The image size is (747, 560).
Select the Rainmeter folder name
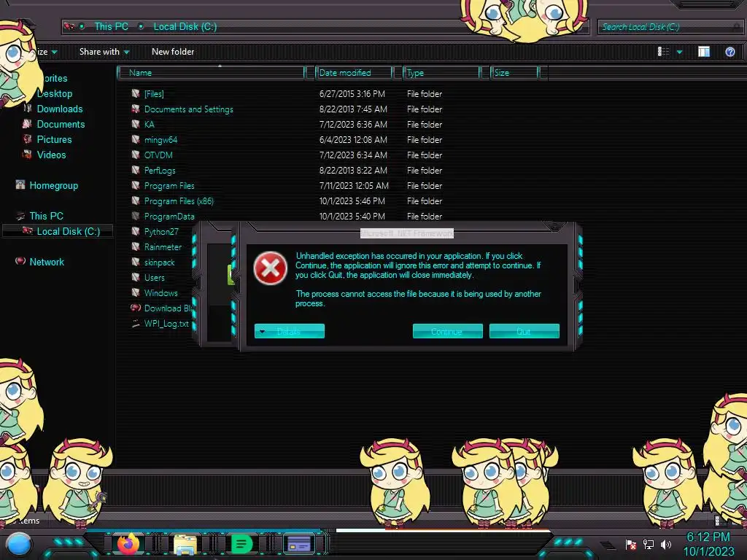click(163, 247)
